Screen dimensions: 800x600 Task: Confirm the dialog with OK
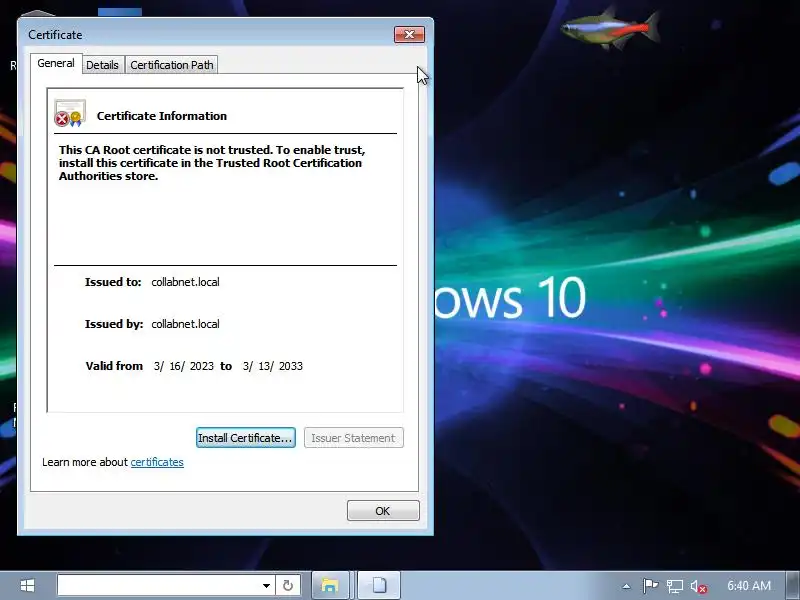click(x=383, y=511)
